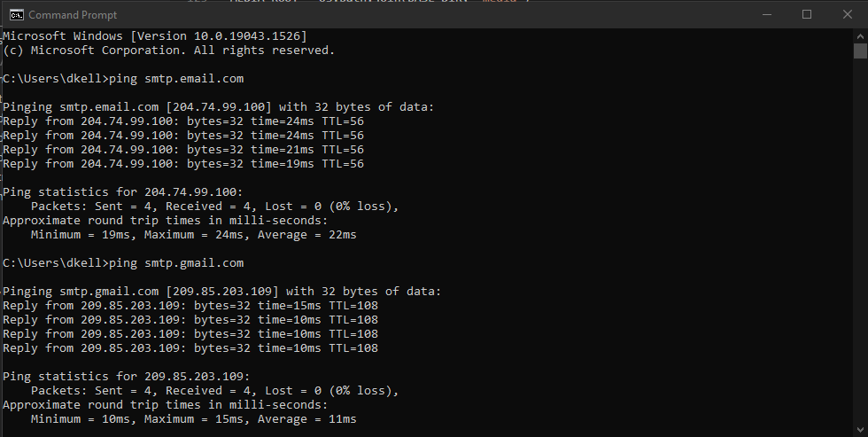
Task: Click the scrollbar up arrow
Action: click(x=860, y=36)
